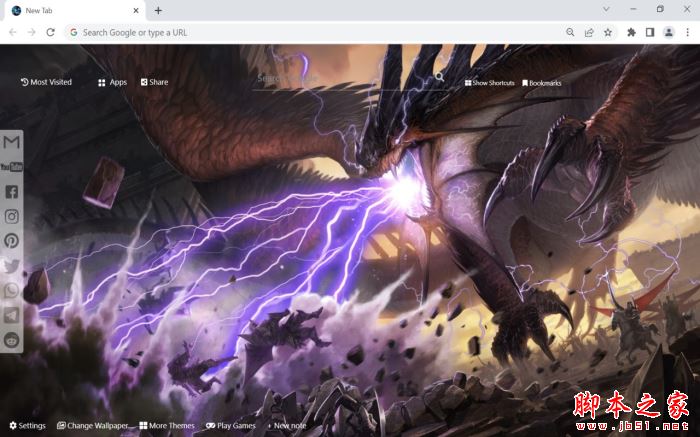Click Play Games

click(x=230, y=425)
